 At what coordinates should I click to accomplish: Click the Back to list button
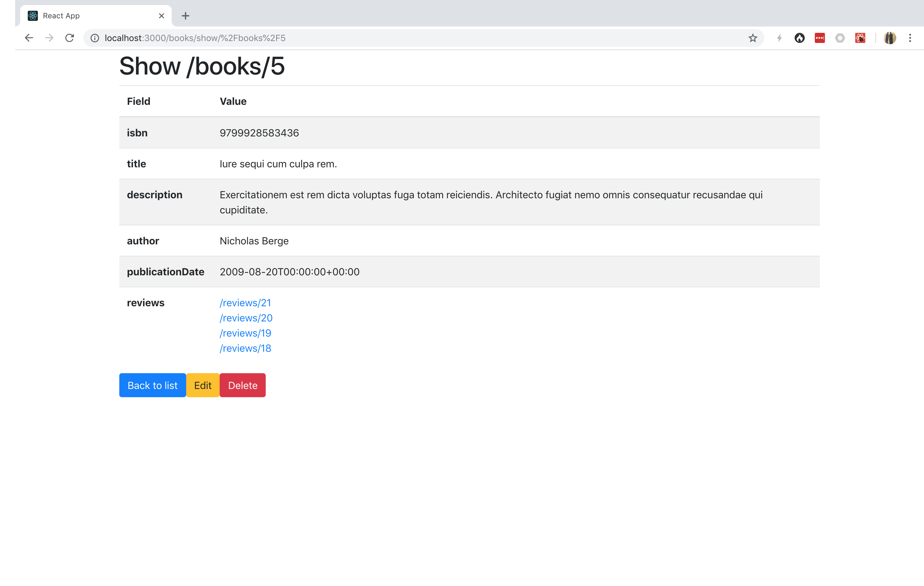(152, 385)
